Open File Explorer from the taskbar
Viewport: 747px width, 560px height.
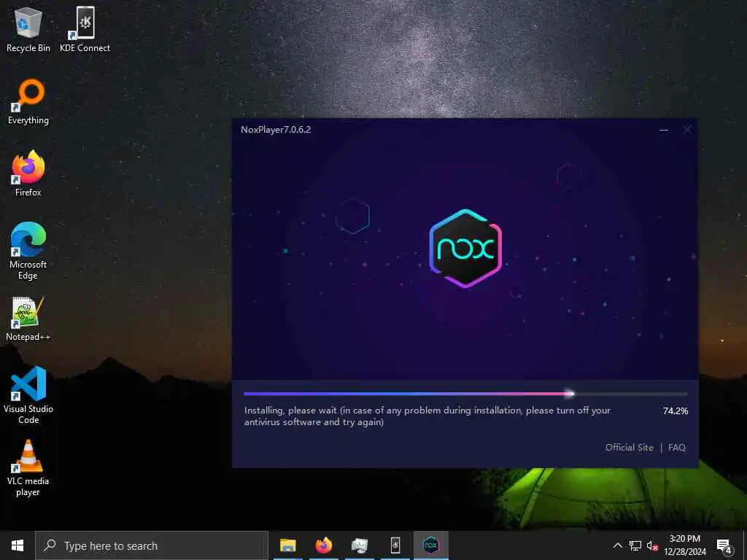point(287,545)
